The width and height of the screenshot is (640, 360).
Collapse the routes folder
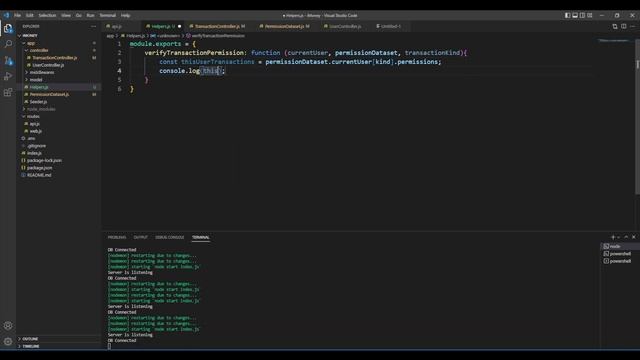pos(58,116)
